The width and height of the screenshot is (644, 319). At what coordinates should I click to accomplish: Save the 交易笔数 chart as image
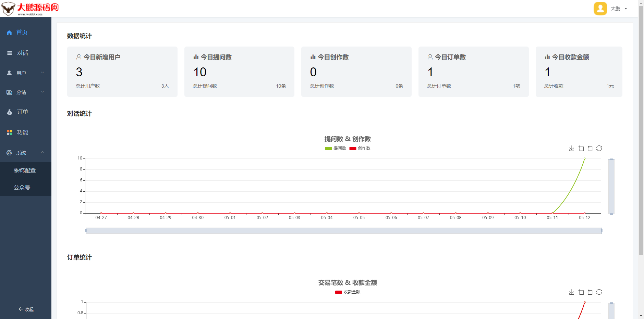[x=571, y=292]
